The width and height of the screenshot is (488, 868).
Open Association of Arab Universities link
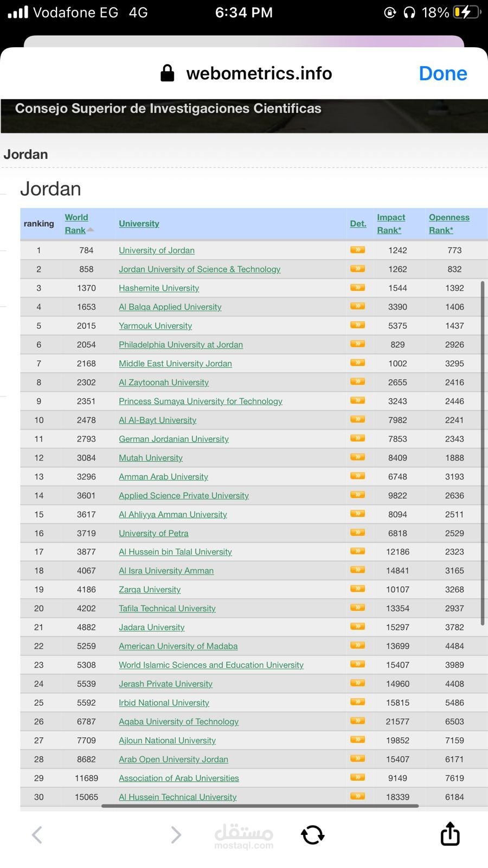[179, 778]
